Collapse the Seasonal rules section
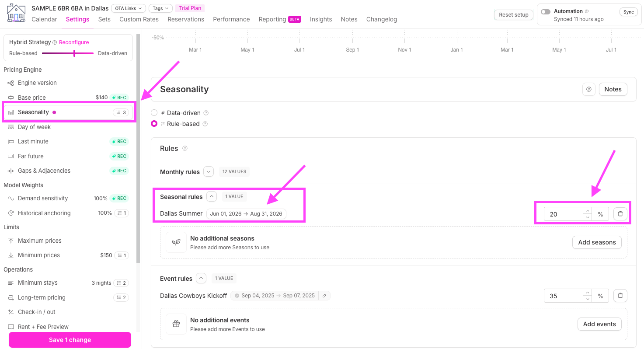644x349 pixels. (212, 197)
